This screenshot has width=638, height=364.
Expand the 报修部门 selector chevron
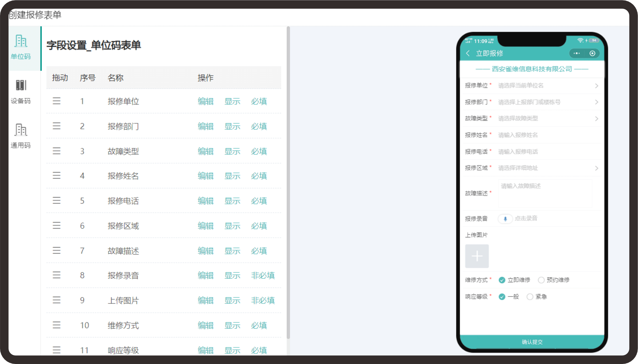tap(596, 102)
